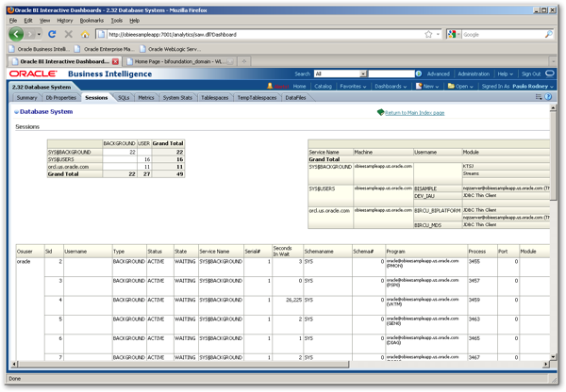Open the Tools menu
Image resolution: width=566 pixels, height=392 pixels.
[x=117, y=21]
